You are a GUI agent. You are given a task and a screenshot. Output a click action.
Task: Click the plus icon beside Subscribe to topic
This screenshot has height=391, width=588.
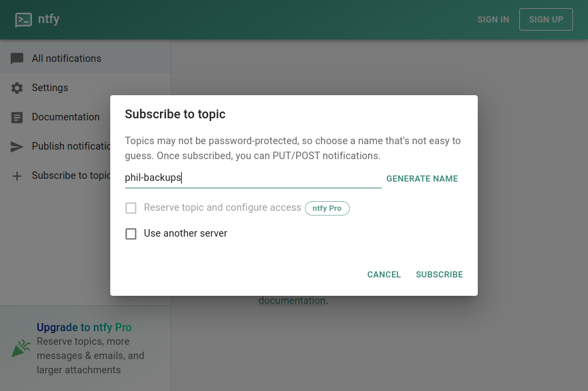click(18, 175)
